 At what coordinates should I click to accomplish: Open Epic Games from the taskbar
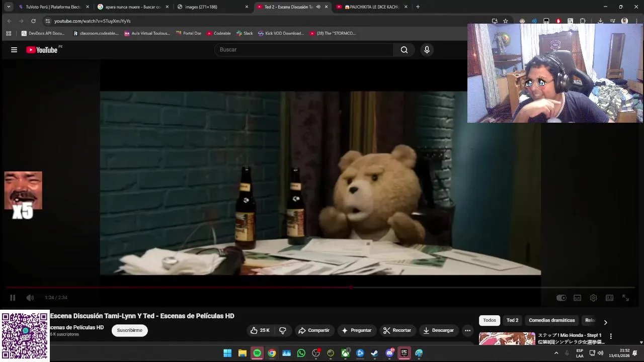tap(404, 353)
